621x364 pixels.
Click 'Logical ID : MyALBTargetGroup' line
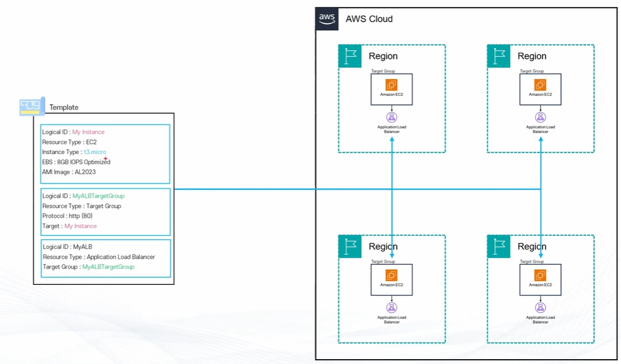83,196
